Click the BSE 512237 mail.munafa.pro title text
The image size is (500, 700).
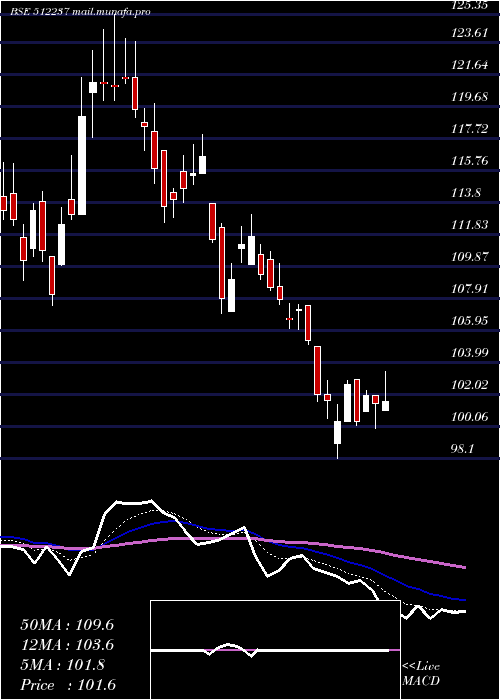(x=80, y=12)
